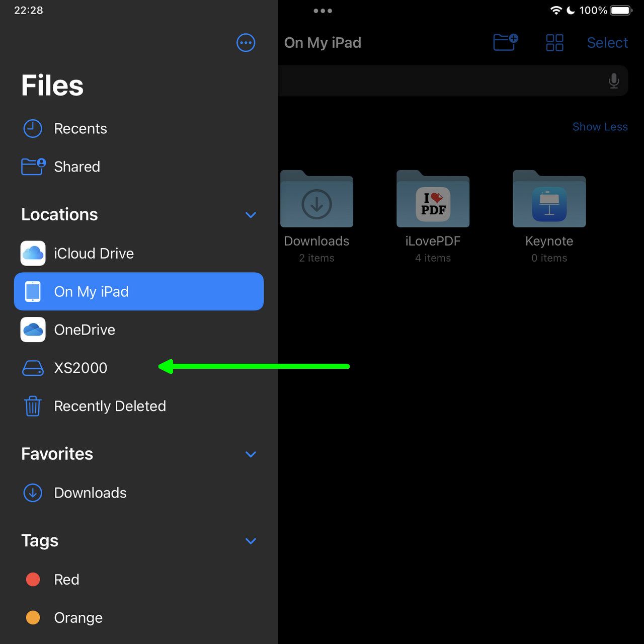Open Downloads in Favorites

pyautogui.click(x=139, y=493)
